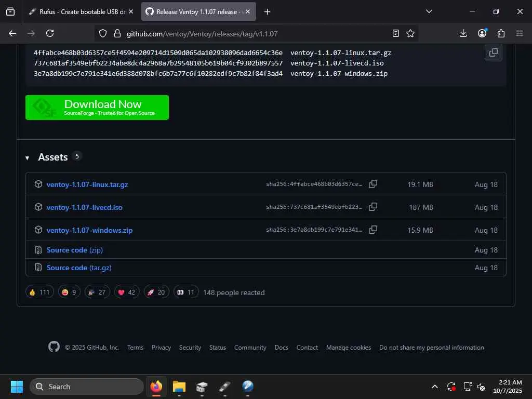532x399 pixels.
Task: Open Docs footer link
Action: point(281,348)
